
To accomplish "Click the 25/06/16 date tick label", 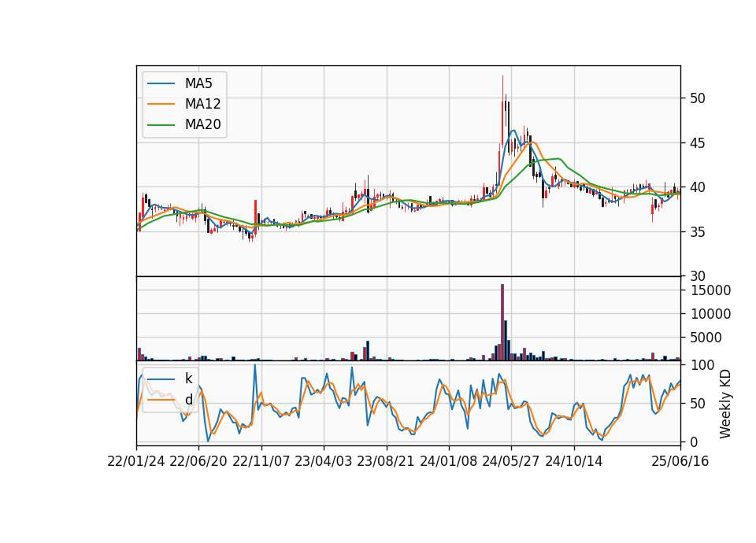I will [680, 461].
